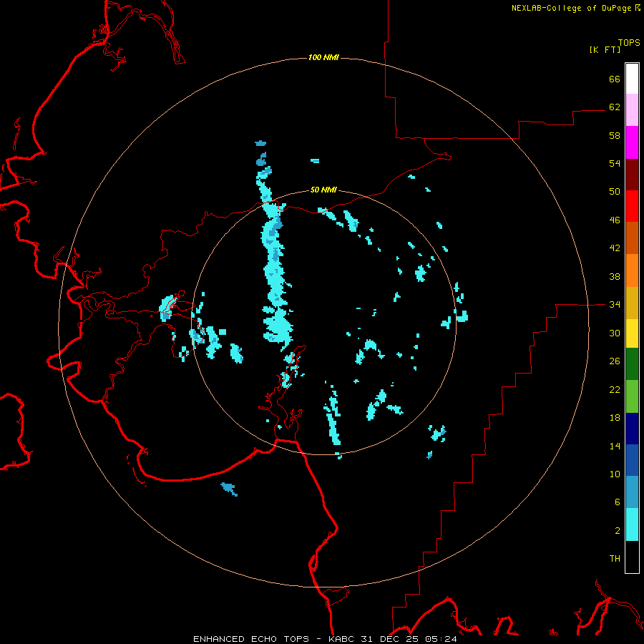Click the dark orange 42-46 kft swatch
This screenshot has width=644, height=644.
tap(632, 238)
